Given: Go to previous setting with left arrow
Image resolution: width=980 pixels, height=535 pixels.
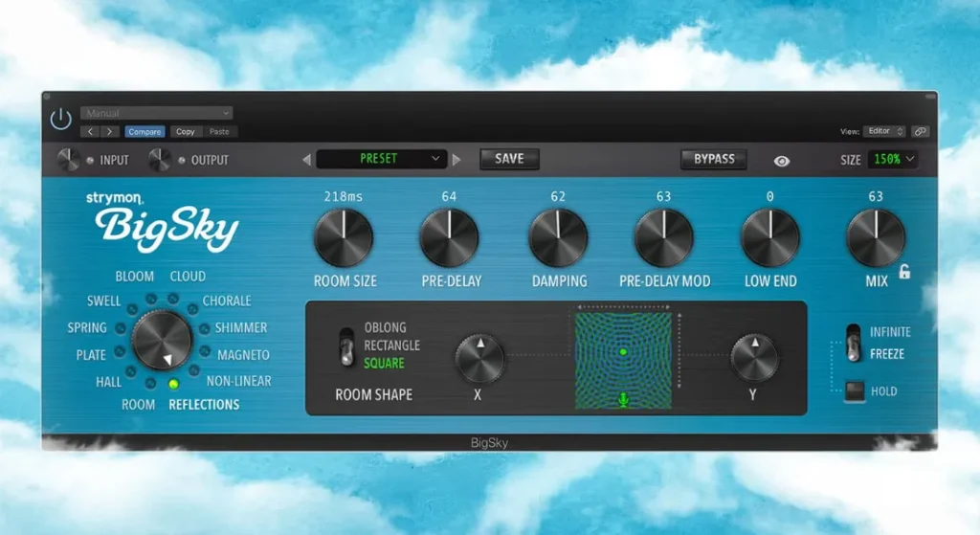Looking at the screenshot, I should pos(90,131).
